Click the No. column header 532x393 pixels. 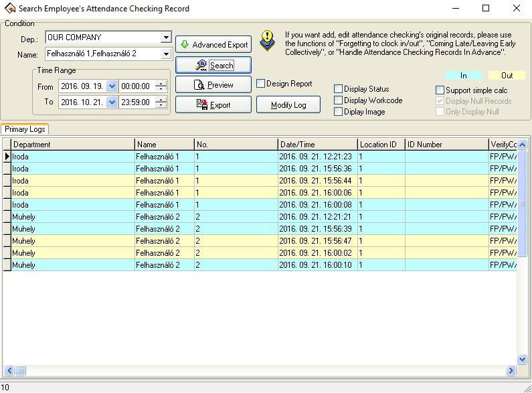[x=236, y=145]
